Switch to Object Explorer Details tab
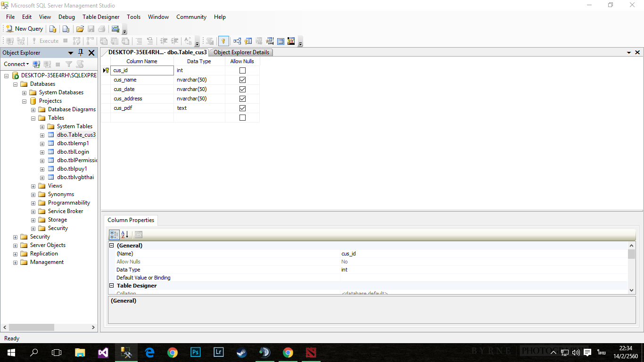The height and width of the screenshot is (362, 644). [241, 52]
